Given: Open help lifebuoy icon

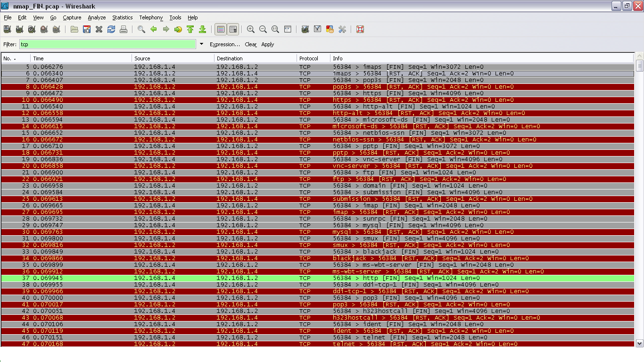Looking at the screenshot, I should click(360, 29).
